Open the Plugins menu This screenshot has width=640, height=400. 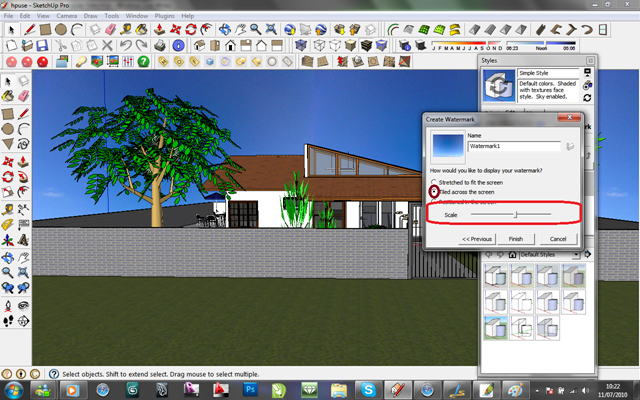164,16
